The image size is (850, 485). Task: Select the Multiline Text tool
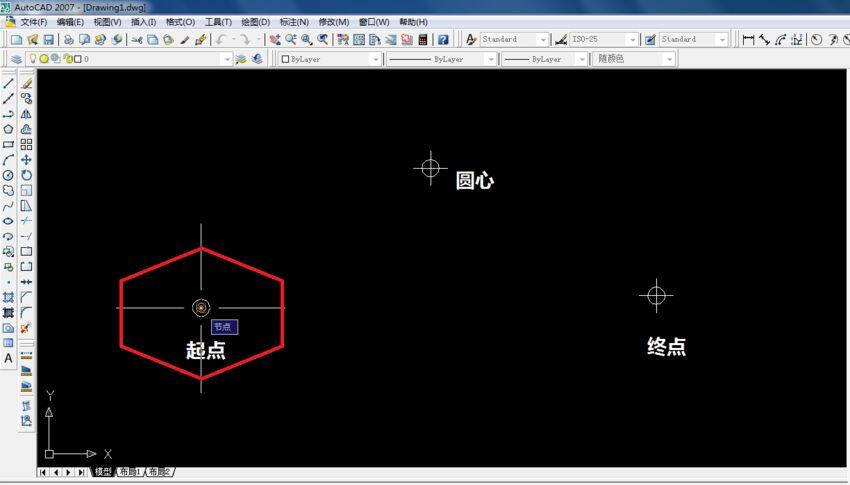[8, 358]
